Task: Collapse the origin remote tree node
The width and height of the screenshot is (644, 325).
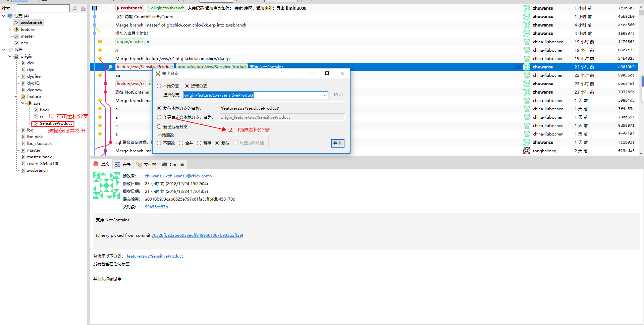Action: (x=9, y=56)
